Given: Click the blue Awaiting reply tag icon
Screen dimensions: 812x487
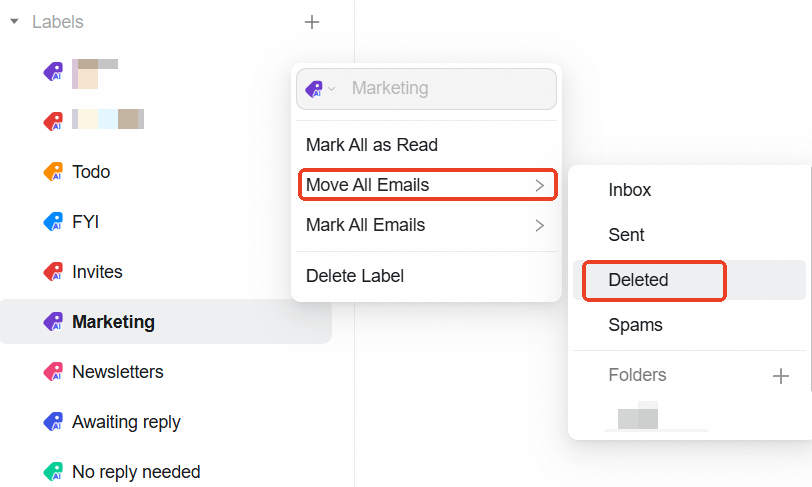Looking at the screenshot, I should point(53,422).
